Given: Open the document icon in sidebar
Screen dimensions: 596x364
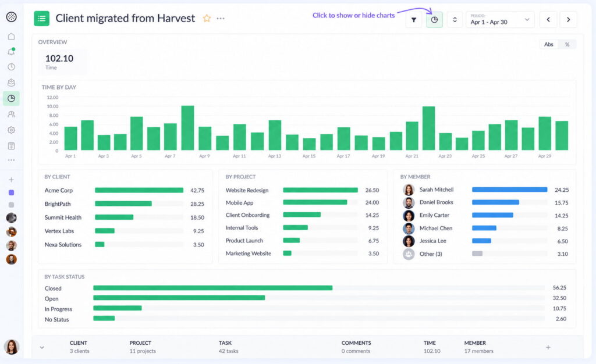Looking at the screenshot, I should point(12,146).
